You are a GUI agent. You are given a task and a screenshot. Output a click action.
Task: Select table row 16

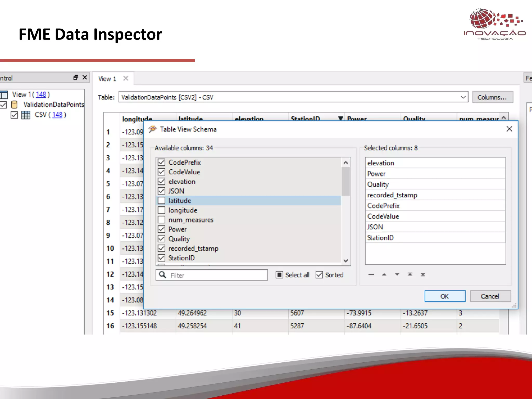click(x=110, y=326)
